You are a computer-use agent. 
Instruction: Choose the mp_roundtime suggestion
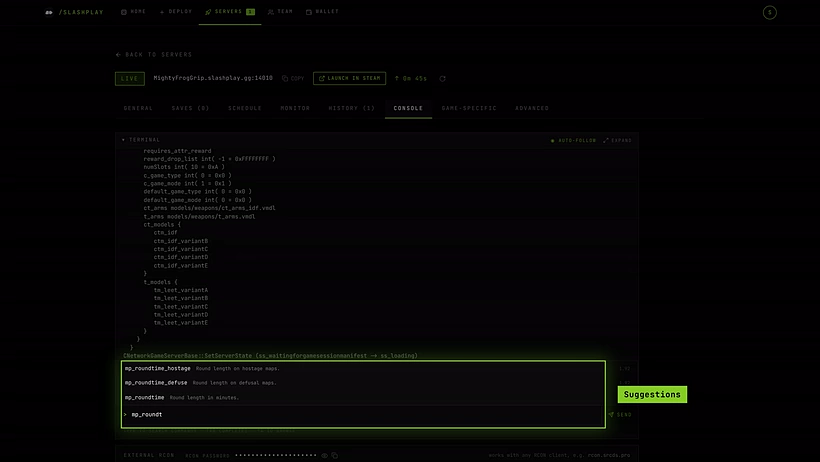[363, 398]
